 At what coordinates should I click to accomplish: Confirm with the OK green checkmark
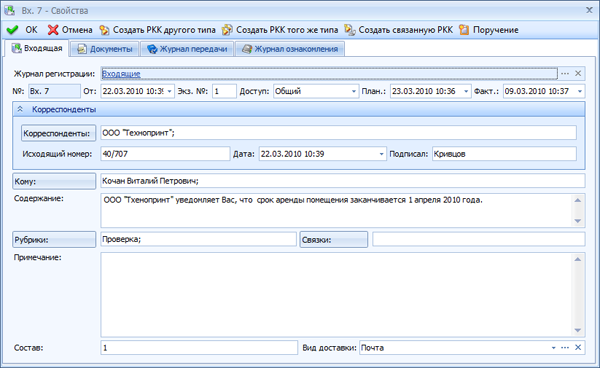(12, 30)
